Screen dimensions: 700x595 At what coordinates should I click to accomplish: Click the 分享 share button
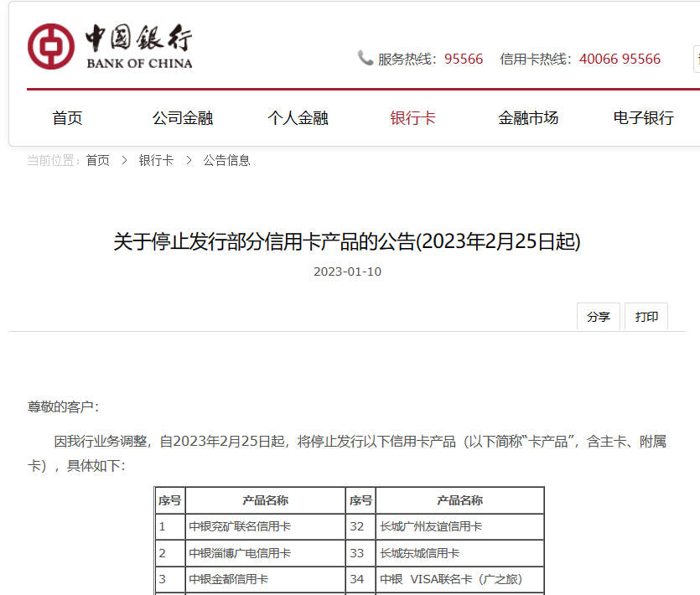coord(599,317)
